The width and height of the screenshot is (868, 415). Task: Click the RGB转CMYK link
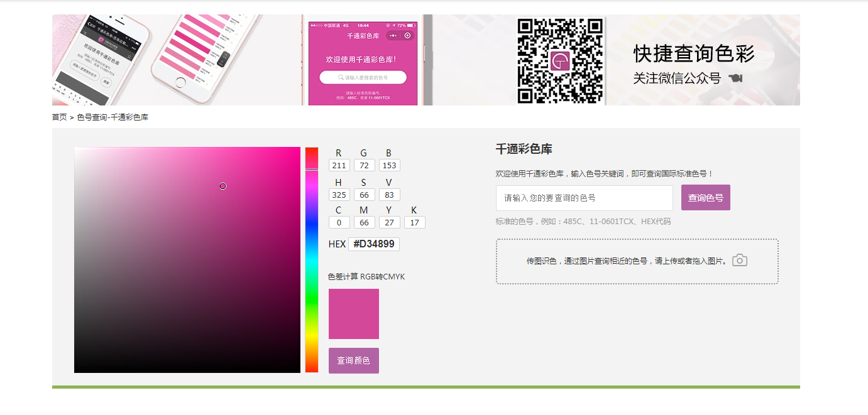383,277
